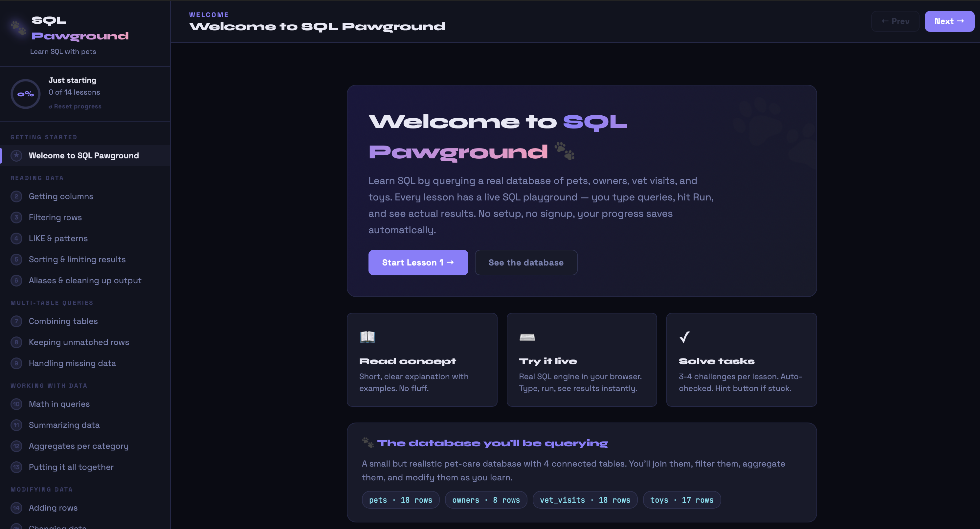This screenshot has width=980, height=529.
Task: Open lesson 9 Handling missing data
Action: point(85,363)
